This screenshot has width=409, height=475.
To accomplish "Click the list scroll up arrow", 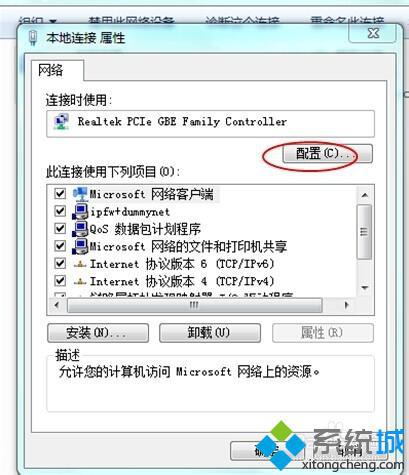I will click(365, 195).
